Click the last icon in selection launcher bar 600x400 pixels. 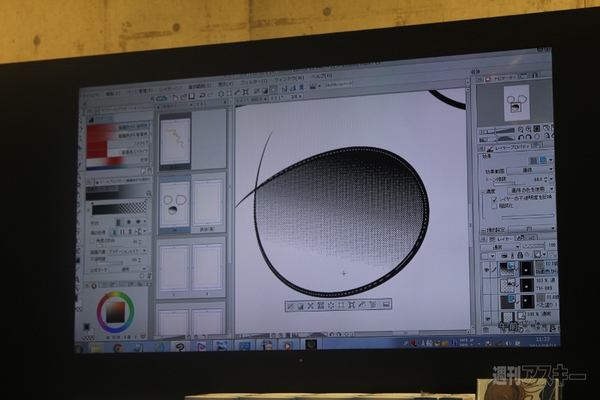386,304
